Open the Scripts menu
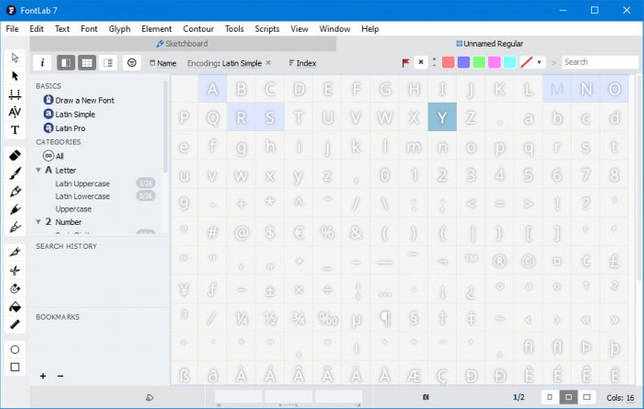 click(267, 29)
